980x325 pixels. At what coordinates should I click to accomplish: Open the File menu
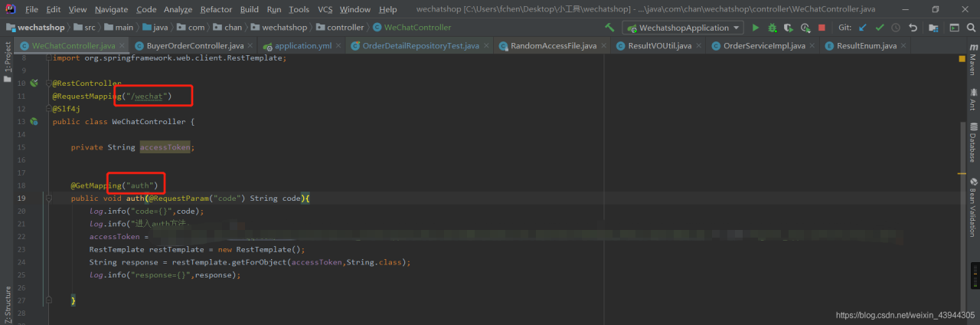pos(31,9)
